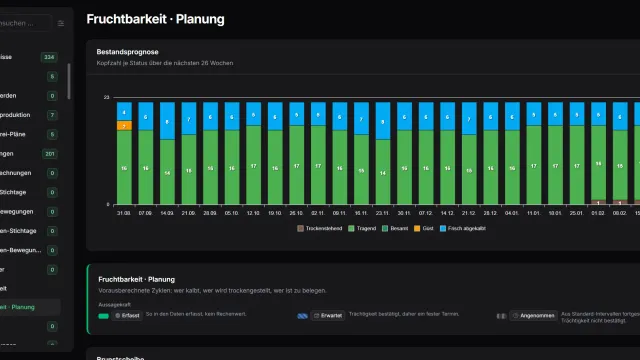Click the '30.11.' date label on the axis
640x360 pixels.
[x=404, y=213]
